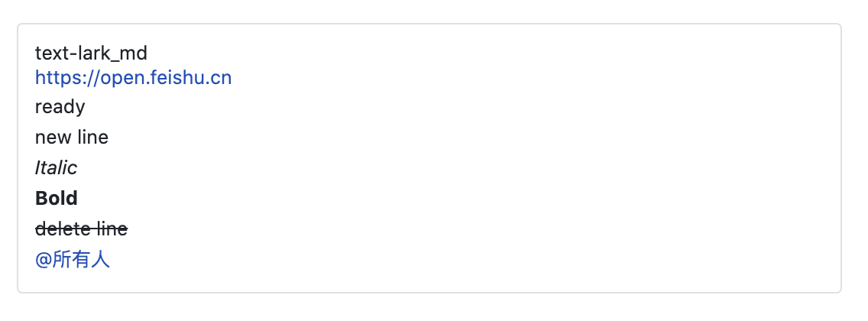868x321 pixels.
Task: Click the word line in strikethrough text
Action: (112, 229)
